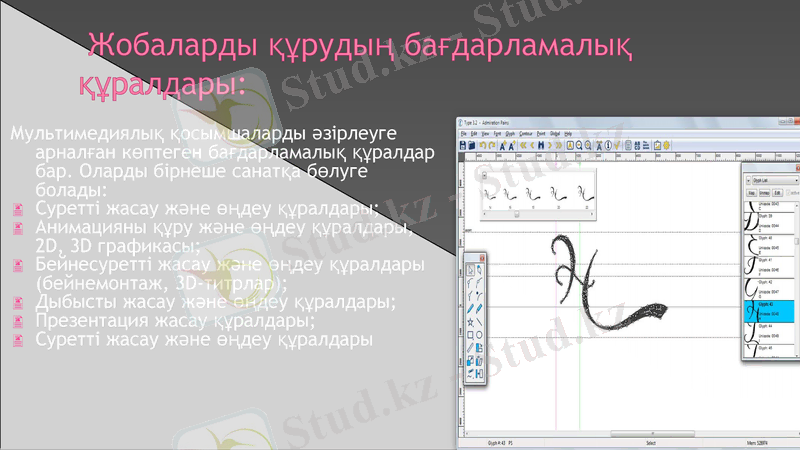
Task: Select the blue freehand pen tool
Action: 470,309
